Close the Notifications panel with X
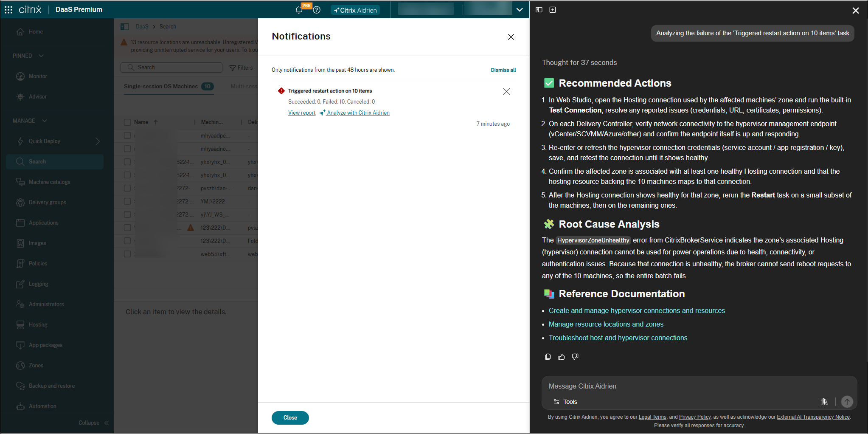 tap(511, 37)
